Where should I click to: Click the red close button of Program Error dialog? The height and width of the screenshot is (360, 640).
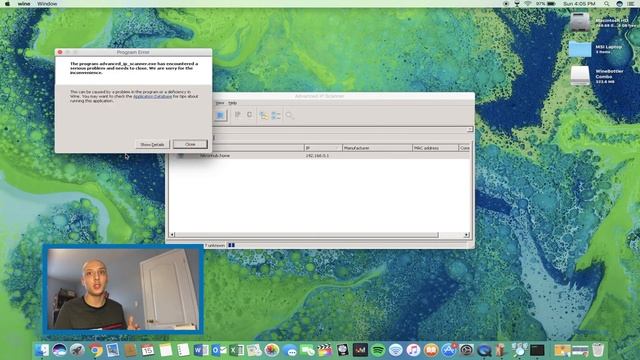tap(60, 52)
